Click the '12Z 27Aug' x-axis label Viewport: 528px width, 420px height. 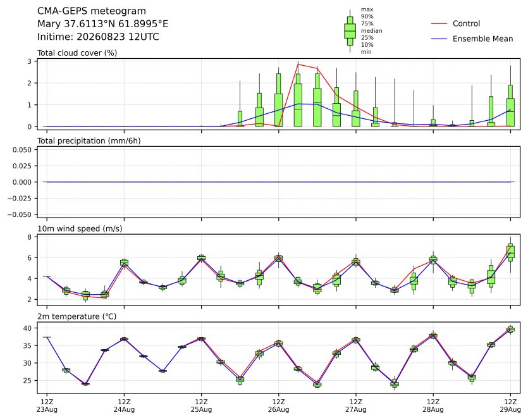click(x=356, y=405)
